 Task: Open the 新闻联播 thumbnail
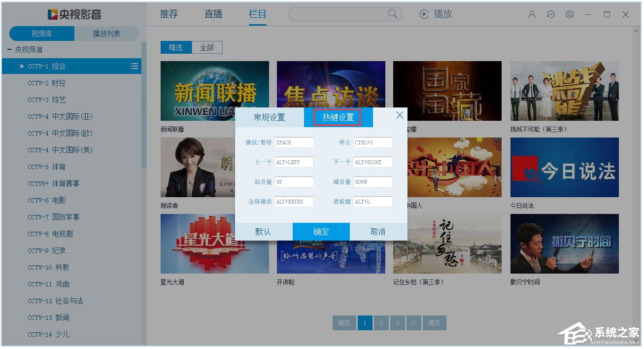pyautogui.click(x=215, y=90)
